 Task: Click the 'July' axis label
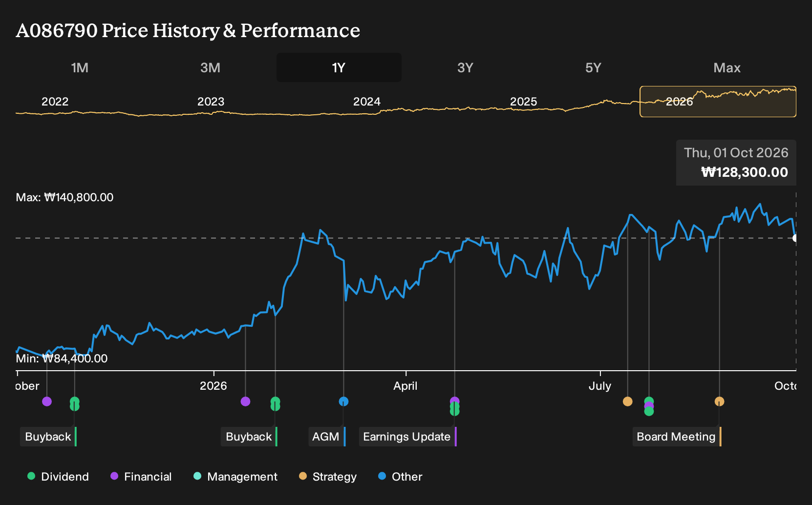pyautogui.click(x=600, y=386)
